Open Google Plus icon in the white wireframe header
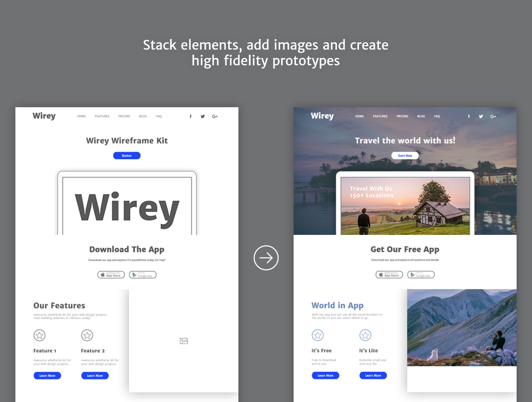 pyautogui.click(x=215, y=117)
